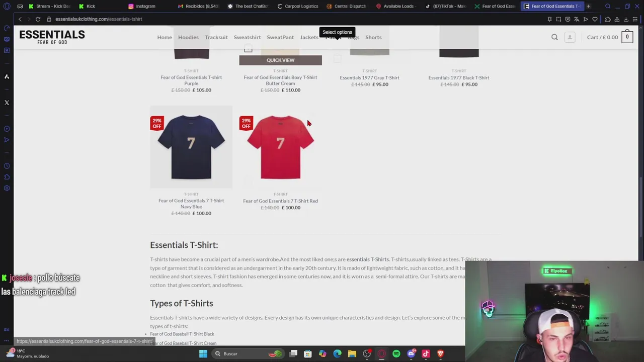
Task: Open Task View from the taskbar
Action: [293, 353]
